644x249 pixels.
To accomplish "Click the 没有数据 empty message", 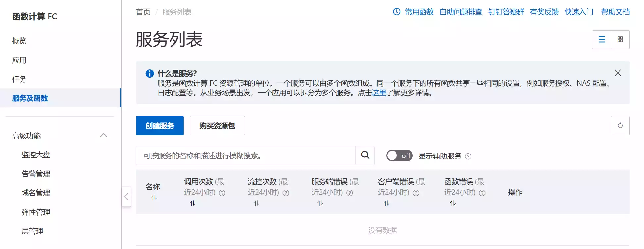I will pyautogui.click(x=382, y=230).
